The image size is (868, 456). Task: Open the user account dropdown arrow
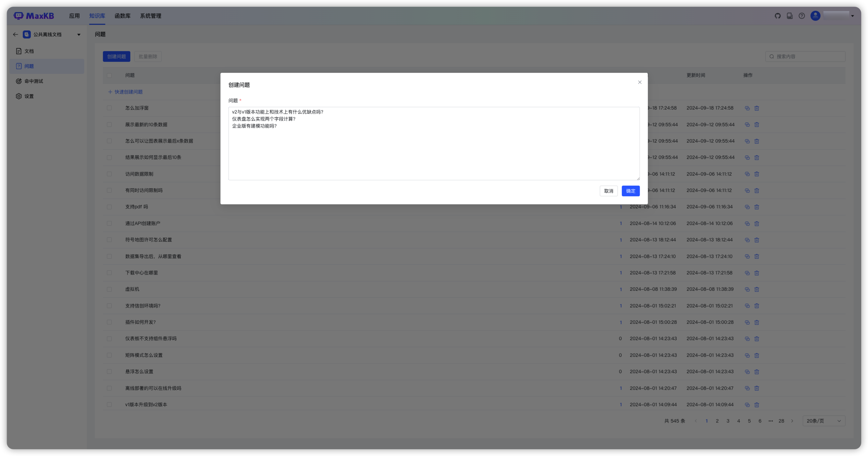pos(852,16)
